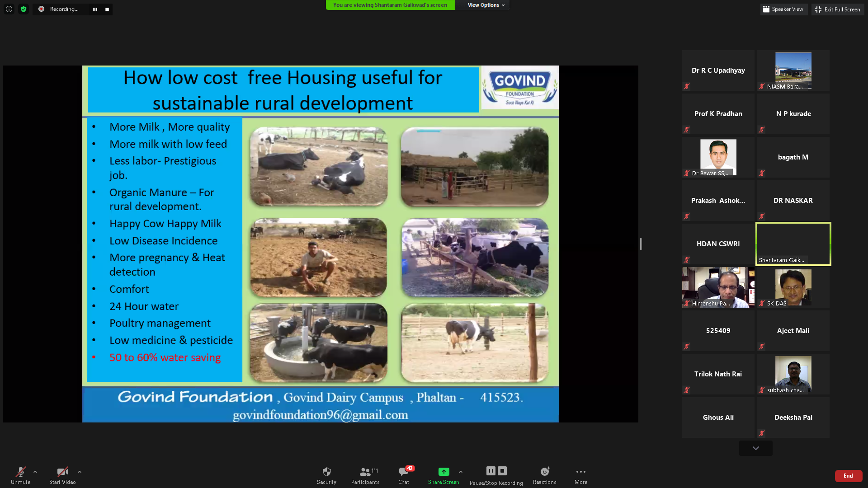The width and height of the screenshot is (868, 488).
Task: Open the Security shield icon
Action: point(326,472)
